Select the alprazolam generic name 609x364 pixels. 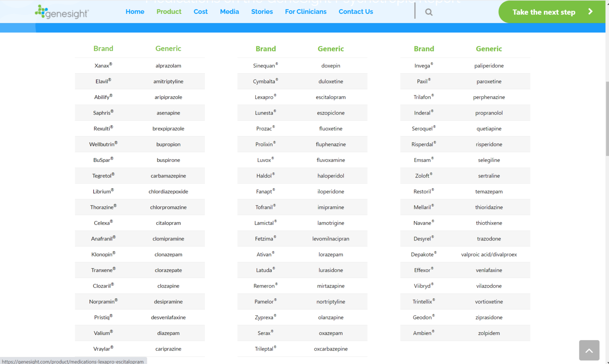point(169,66)
